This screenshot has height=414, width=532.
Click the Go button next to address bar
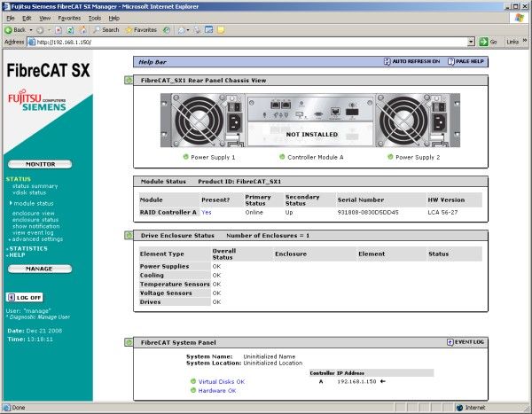pyautogui.click(x=488, y=42)
